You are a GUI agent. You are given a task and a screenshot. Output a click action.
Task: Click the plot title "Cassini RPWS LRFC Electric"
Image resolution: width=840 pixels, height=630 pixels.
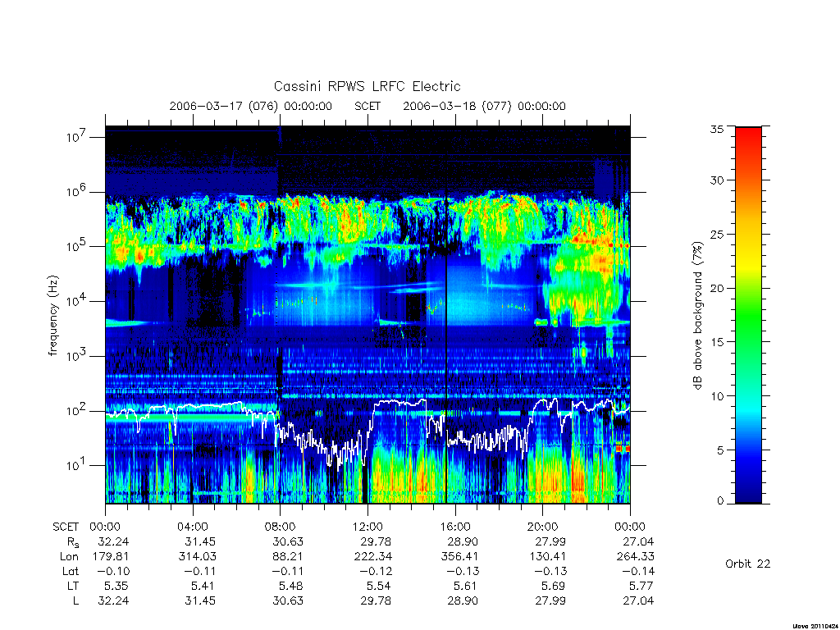tap(367, 86)
